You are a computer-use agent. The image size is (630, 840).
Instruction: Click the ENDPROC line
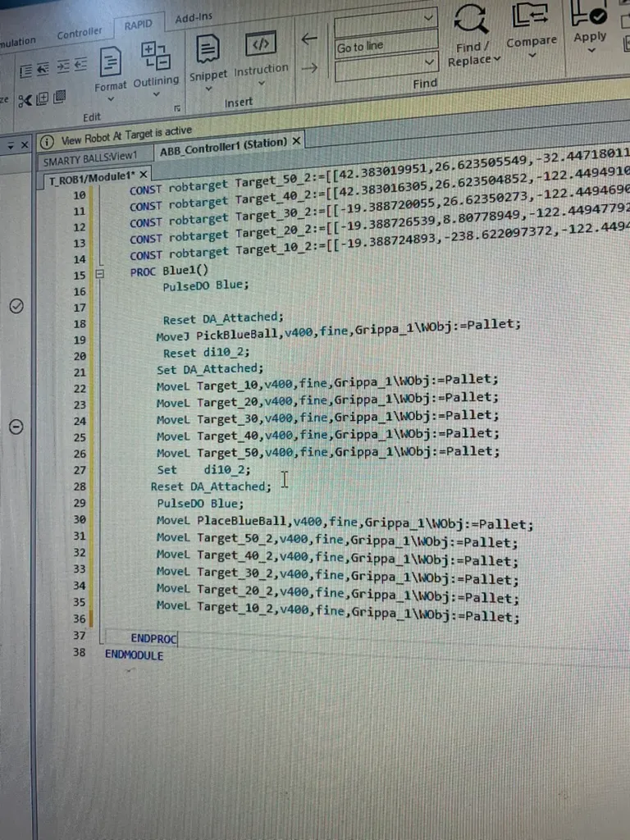click(x=153, y=638)
